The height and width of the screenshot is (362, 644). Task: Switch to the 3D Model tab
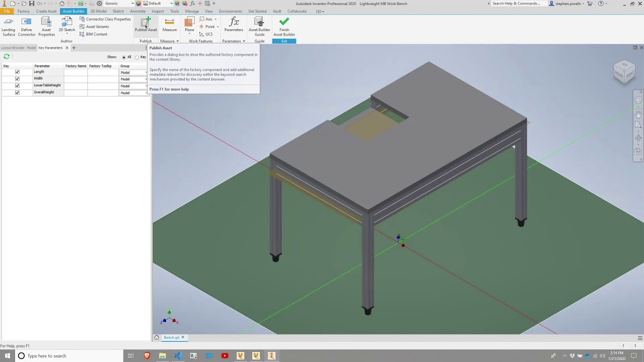[x=98, y=11]
